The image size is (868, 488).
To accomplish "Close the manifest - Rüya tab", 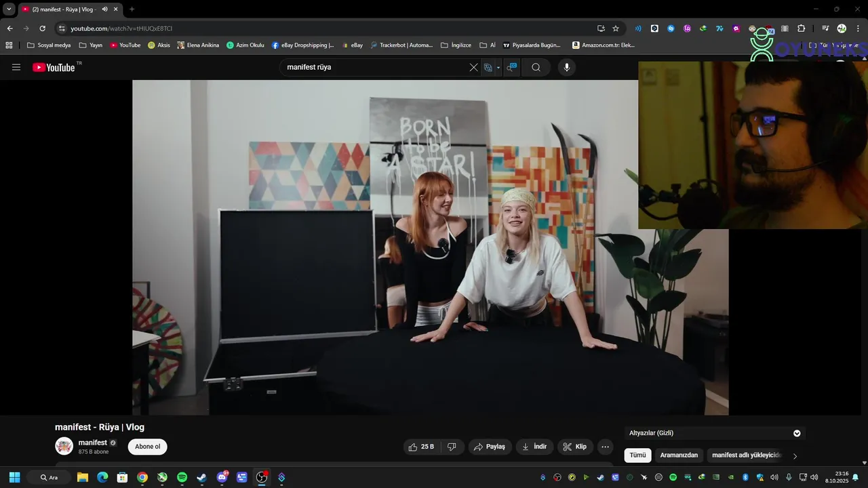I will [x=116, y=9].
